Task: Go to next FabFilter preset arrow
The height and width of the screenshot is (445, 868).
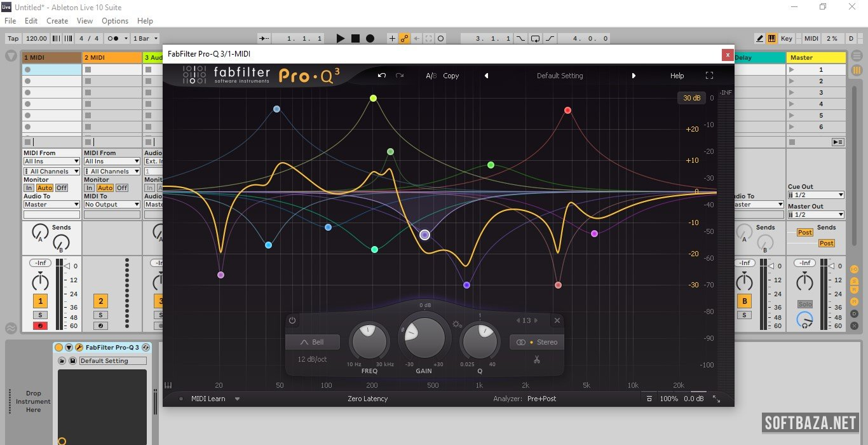Action: (x=634, y=76)
